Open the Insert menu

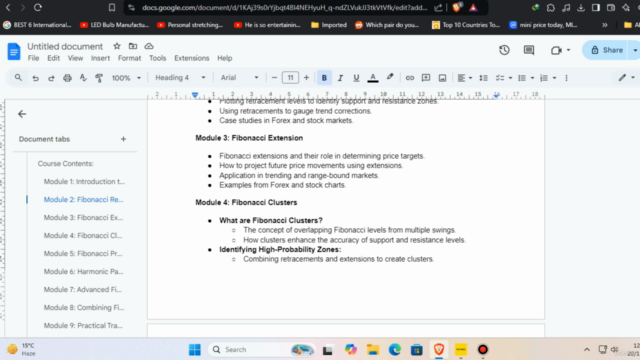[x=100, y=58]
